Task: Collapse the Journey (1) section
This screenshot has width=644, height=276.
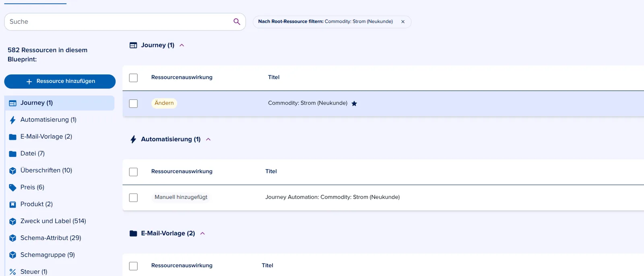Action: pos(182,45)
